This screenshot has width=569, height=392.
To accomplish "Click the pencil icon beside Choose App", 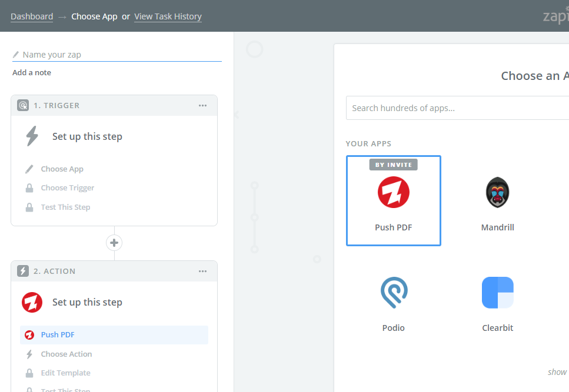I will tap(29, 169).
